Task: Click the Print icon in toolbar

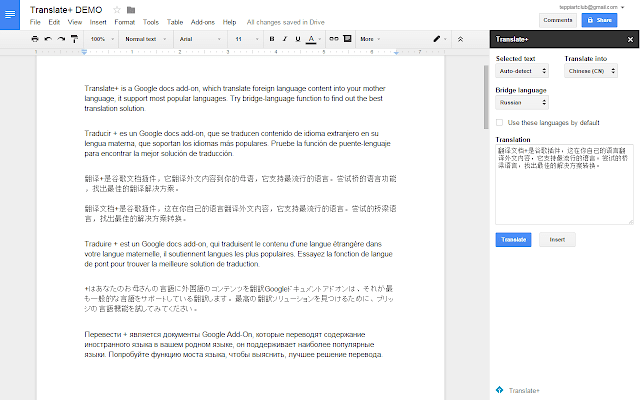Action: tap(35, 39)
